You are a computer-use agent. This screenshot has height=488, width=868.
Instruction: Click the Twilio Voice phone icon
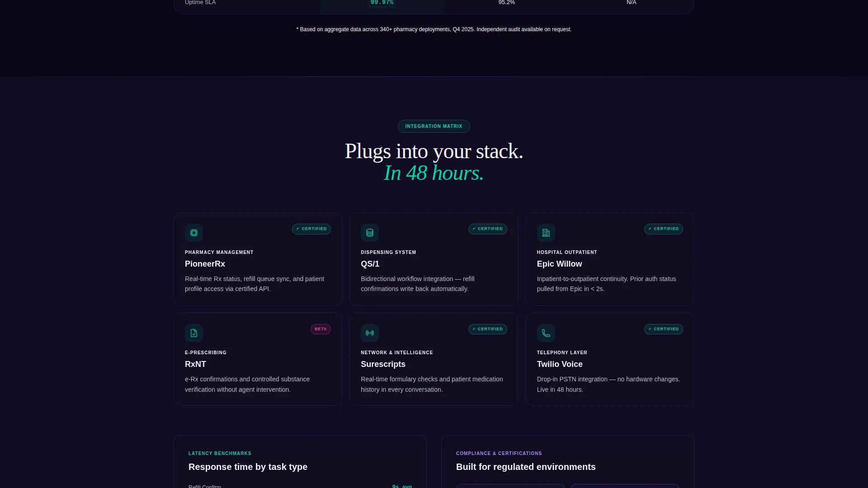546,333
